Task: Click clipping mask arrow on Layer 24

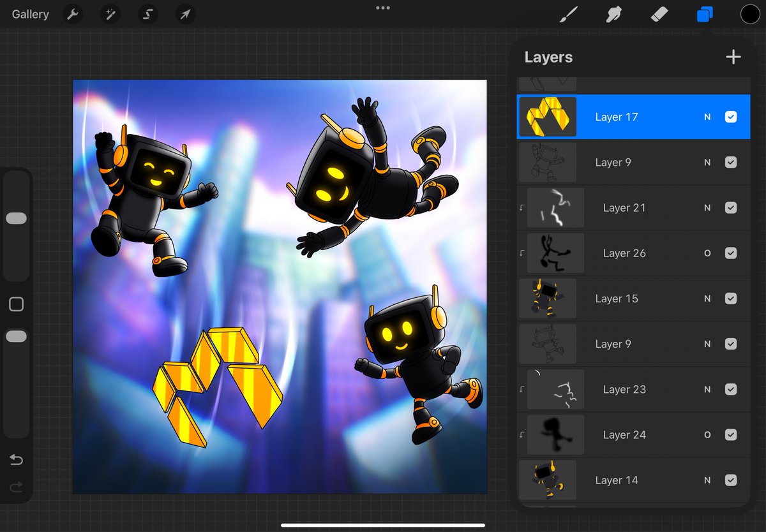Action: 522,434
